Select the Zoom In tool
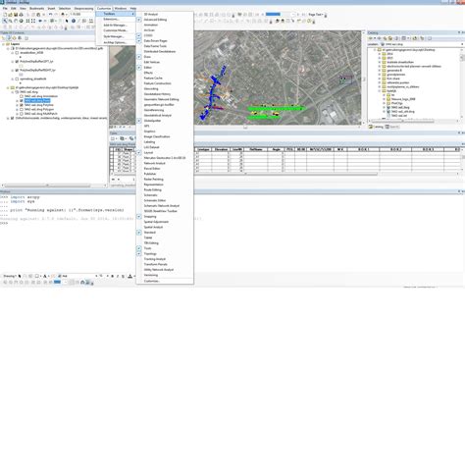The width and height of the screenshot is (465, 476). [5, 21]
